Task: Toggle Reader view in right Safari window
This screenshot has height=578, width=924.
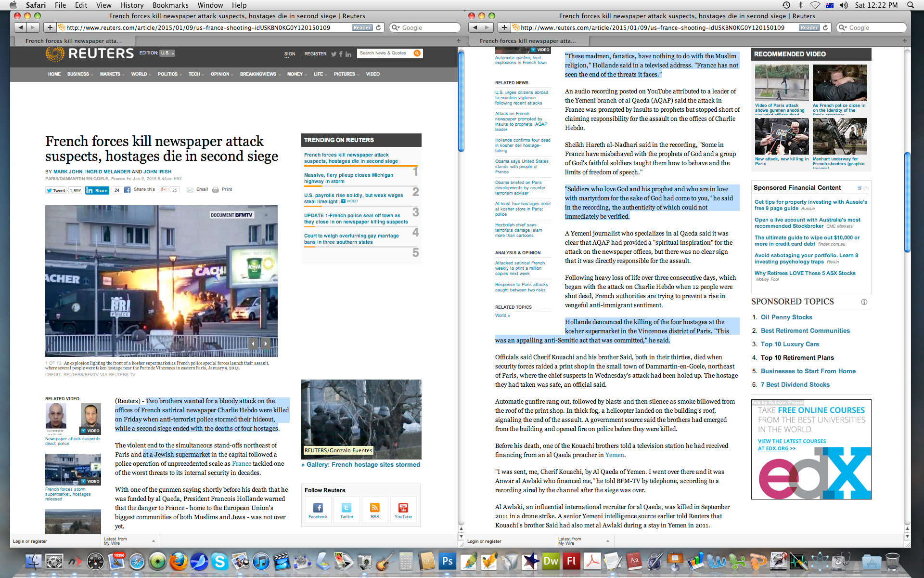Action: [x=809, y=27]
